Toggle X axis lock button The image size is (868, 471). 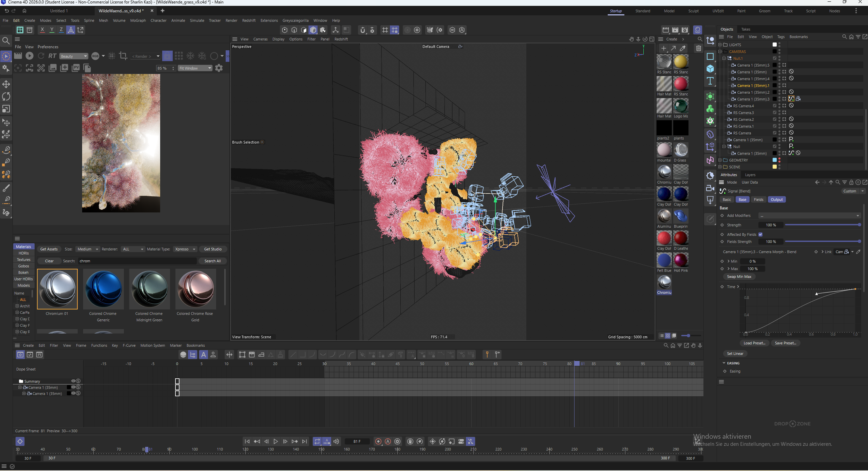(x=42, y=30)
